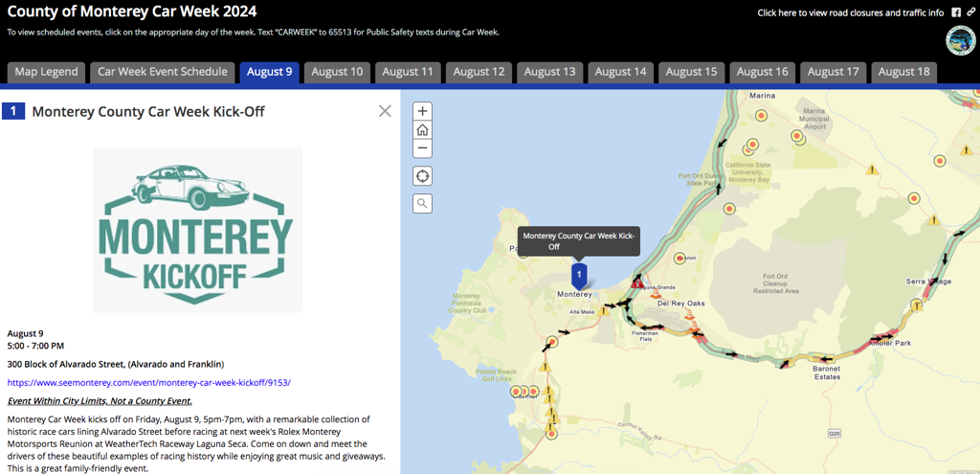This screenshot has height=474, width=980.
Task: View the August 17 tab
Action: click(834, 72)
